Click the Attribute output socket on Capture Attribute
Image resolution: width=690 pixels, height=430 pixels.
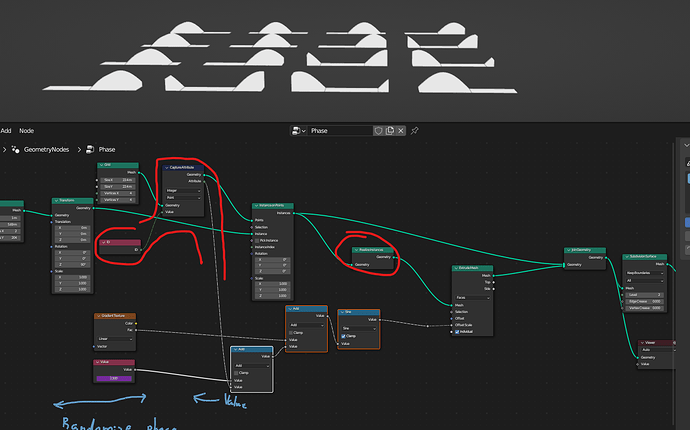(204, 181)
